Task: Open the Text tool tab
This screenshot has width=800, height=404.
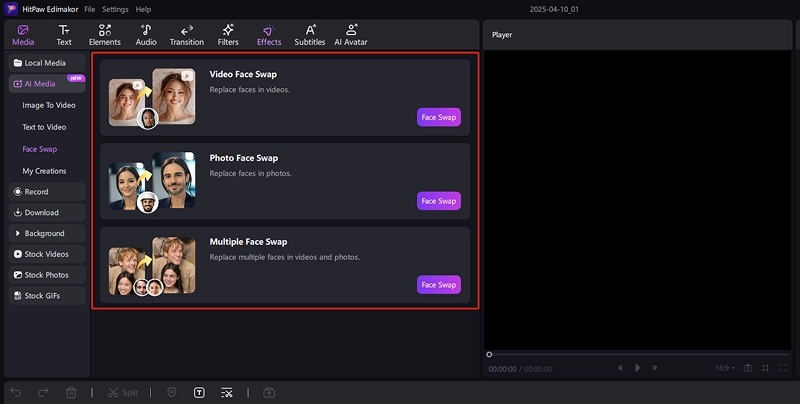Action: click(x=64, y=35)
